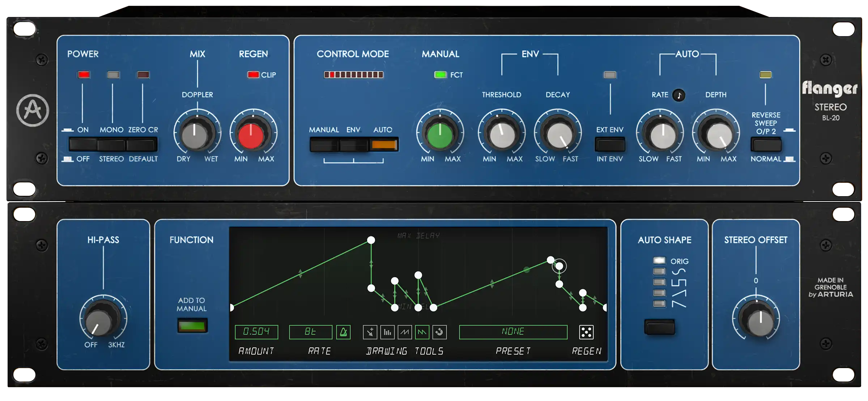This screenshot has height=401, width=868.
Task: Toggle the Power On/Off switch
Action: coord(83,145)
